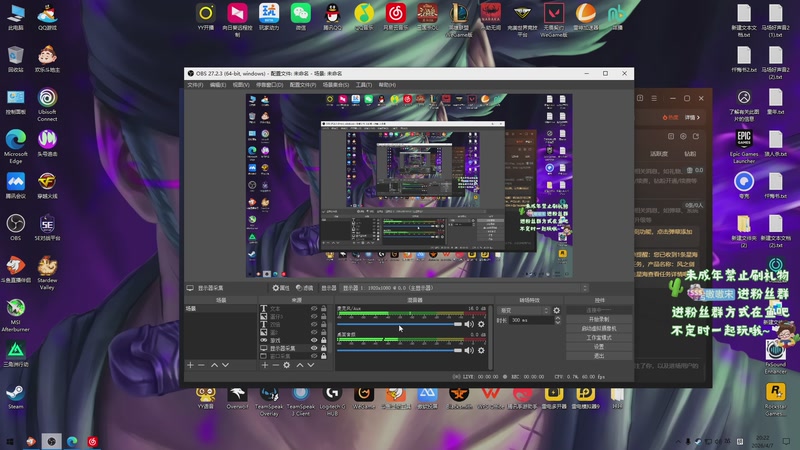Image resolution: width=800 pixels, height=450 pixels.
Task: Toggle visibility eye for 文本 source
Action: pyautogui.click(x=314, y=309)
